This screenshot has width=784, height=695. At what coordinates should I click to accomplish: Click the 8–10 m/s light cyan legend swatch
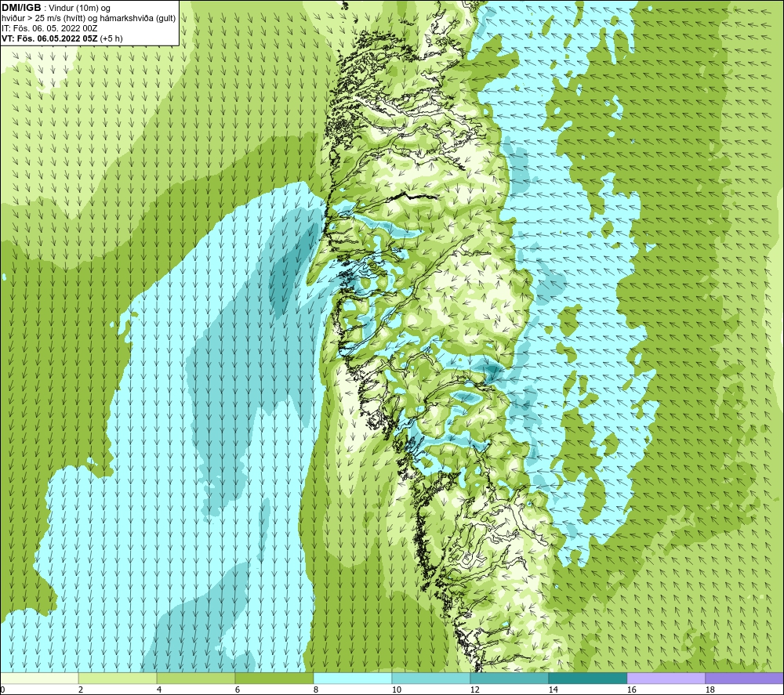pos(353,678)
